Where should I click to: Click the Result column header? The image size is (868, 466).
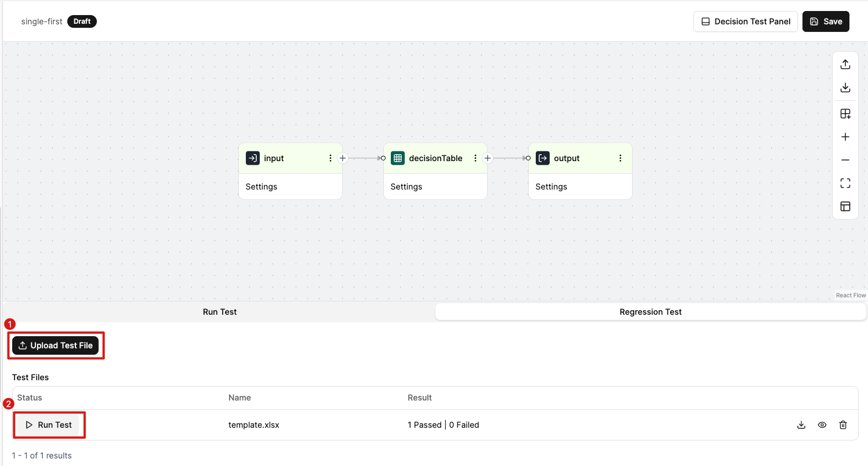point(420,398)
